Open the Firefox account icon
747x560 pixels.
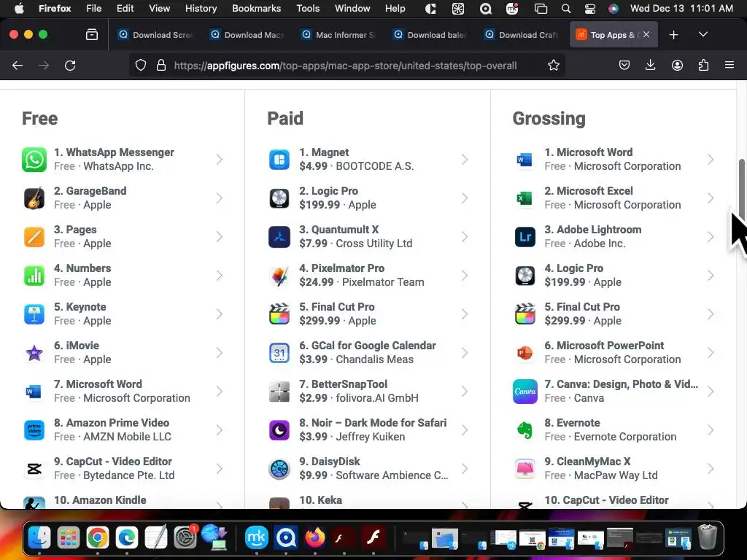tap(677, 65)
